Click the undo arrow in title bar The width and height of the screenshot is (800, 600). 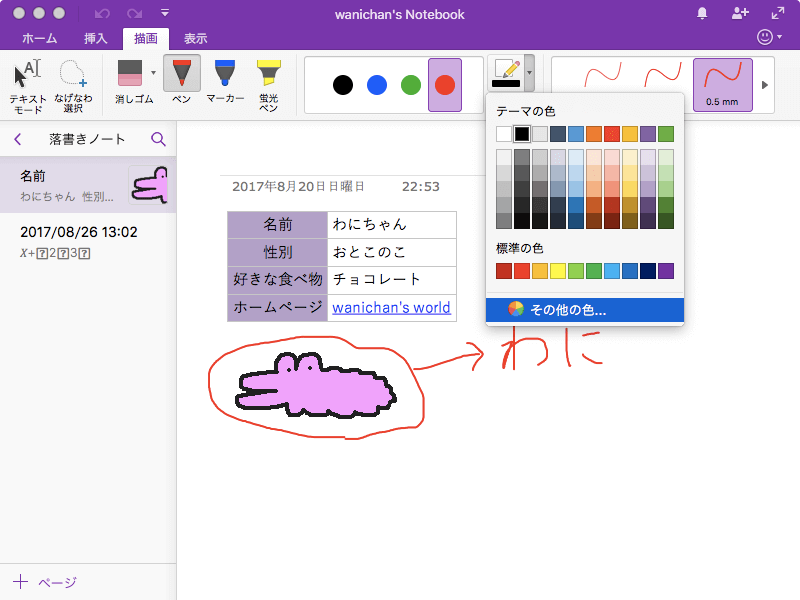[x=102, y=13]
